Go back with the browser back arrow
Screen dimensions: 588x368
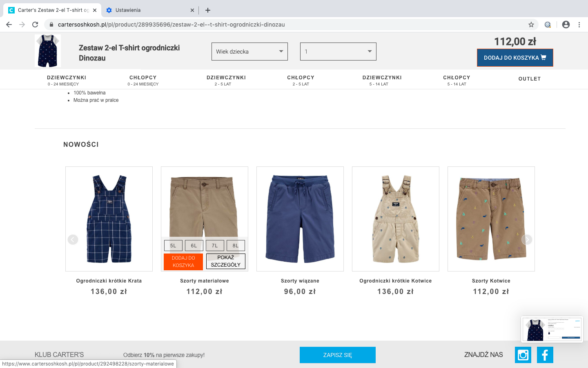tap(9, 25)
